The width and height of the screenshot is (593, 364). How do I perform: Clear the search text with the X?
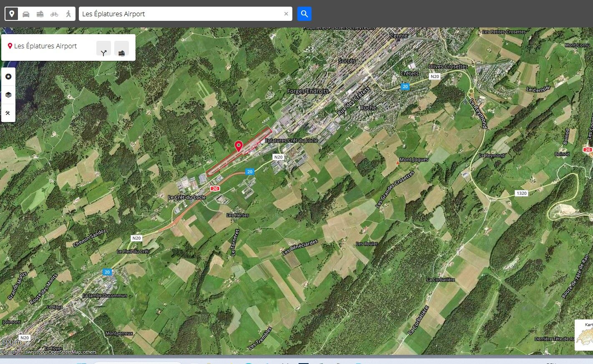(x=286, y=14)
